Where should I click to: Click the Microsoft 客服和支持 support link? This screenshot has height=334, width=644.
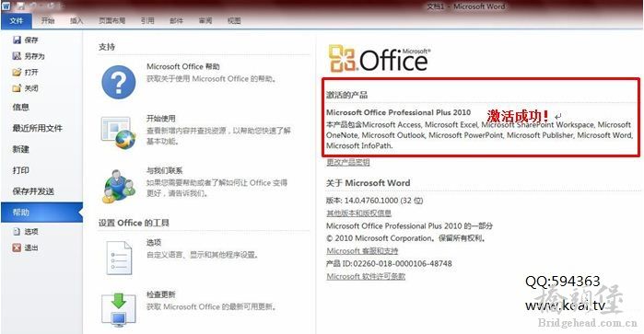(362, 250)
